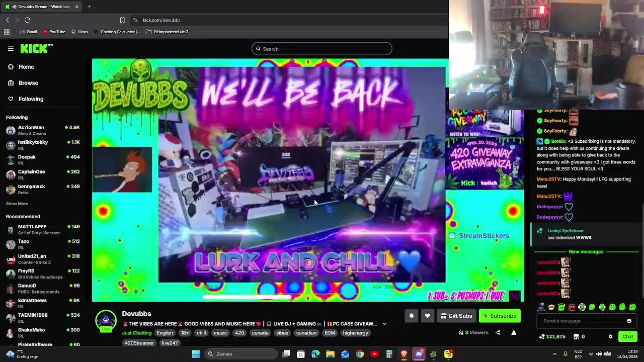Screen dimensions: 644x362
Task: Open bennymack channel in sidebar
Action: (43, 189)
